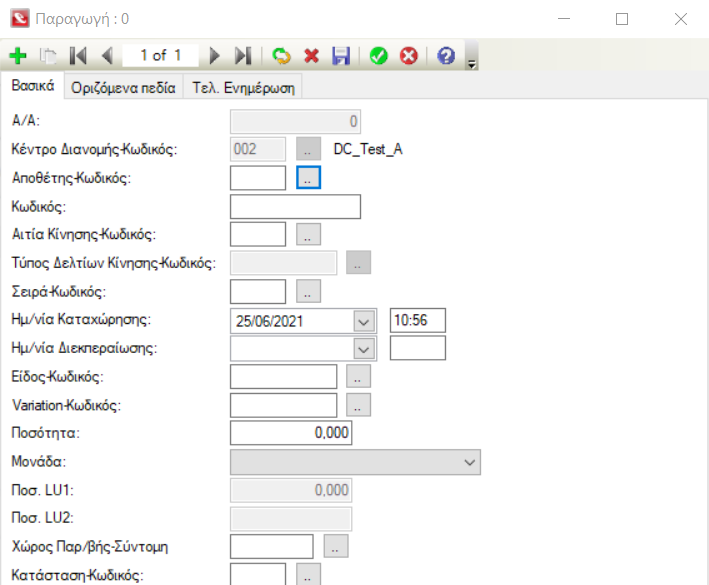The height and width of the screenshot is (585, 709).
Task: Open lookup for Κατάσταση-Κωδικός
Action: pos(308,574)
